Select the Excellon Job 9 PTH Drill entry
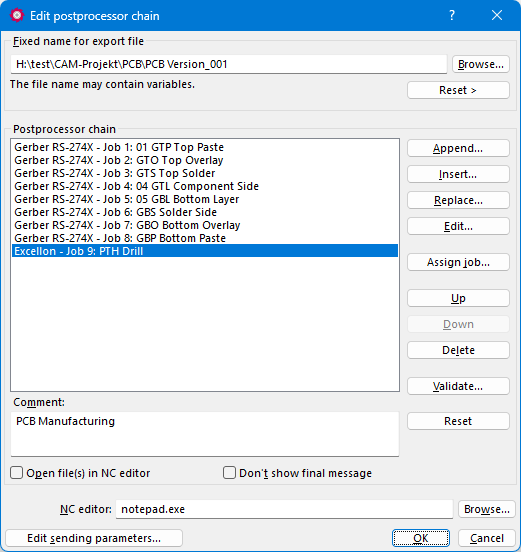521x552 pixels. coord(205,251)
